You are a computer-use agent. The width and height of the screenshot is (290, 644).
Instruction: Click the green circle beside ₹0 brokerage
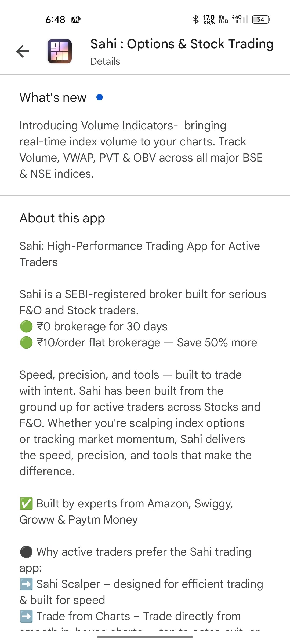pos(26,327)
